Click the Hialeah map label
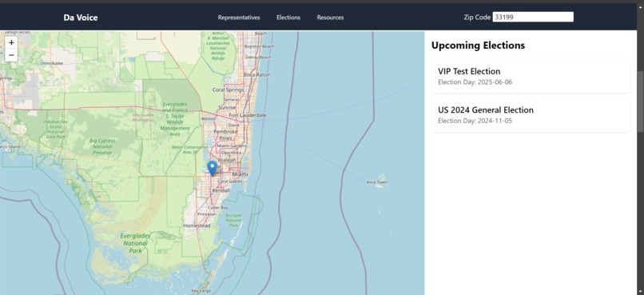 pyautogui.click(x=227, y=160)
